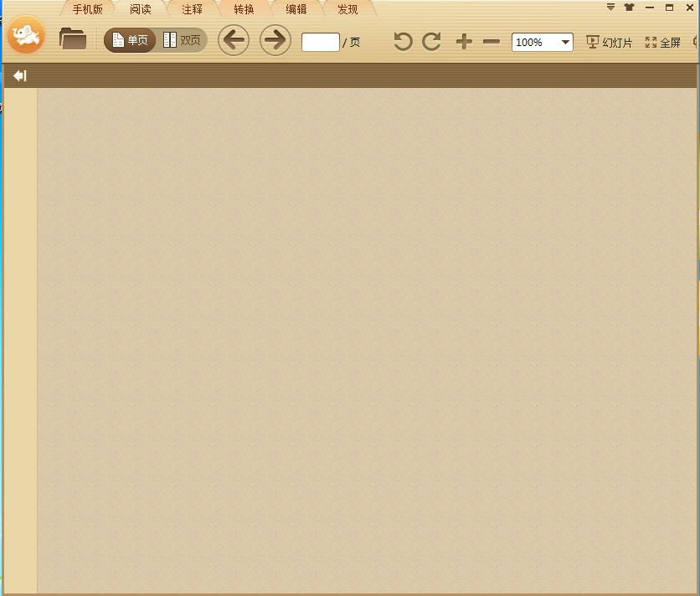
Task: Switch to the 注释 tab
Action: (192, 10)
